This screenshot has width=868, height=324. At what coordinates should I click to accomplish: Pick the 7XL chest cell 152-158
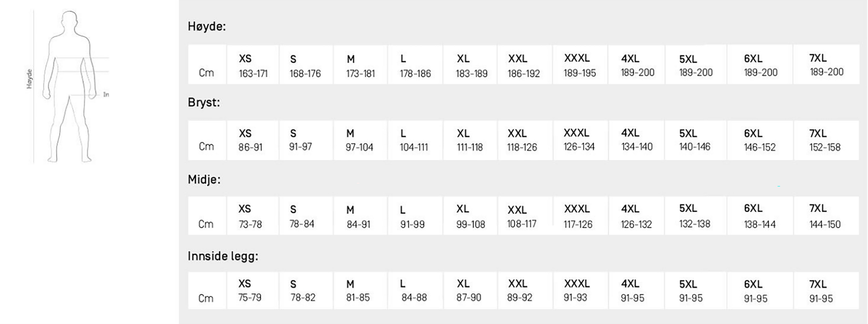[x=825, y=140]
